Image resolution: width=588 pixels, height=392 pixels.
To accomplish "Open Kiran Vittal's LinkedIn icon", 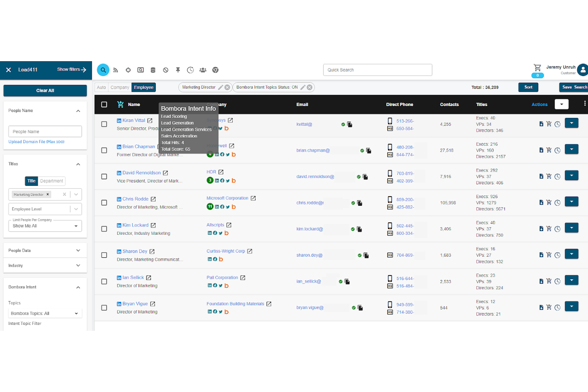I will (119, 120).
